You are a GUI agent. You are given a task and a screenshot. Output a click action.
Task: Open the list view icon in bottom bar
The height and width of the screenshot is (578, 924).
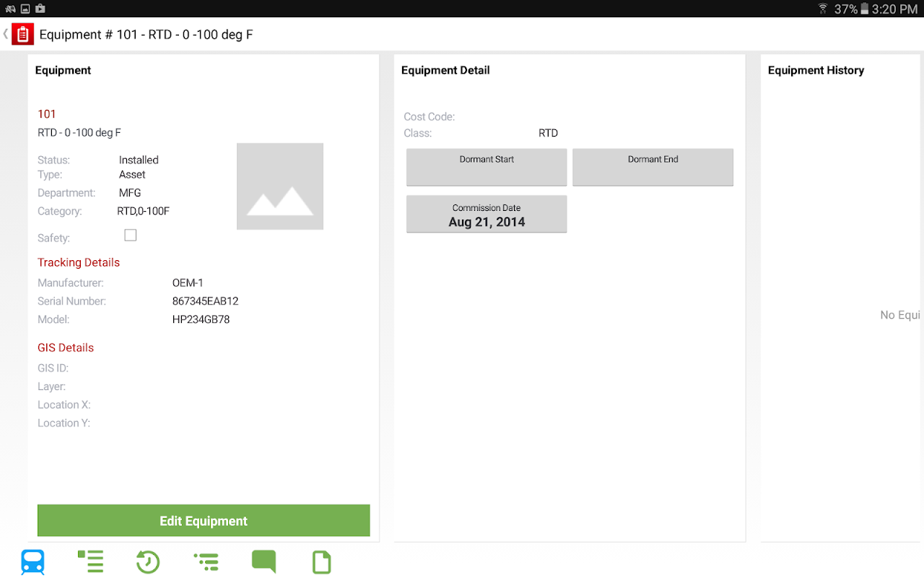coord(90,561)
